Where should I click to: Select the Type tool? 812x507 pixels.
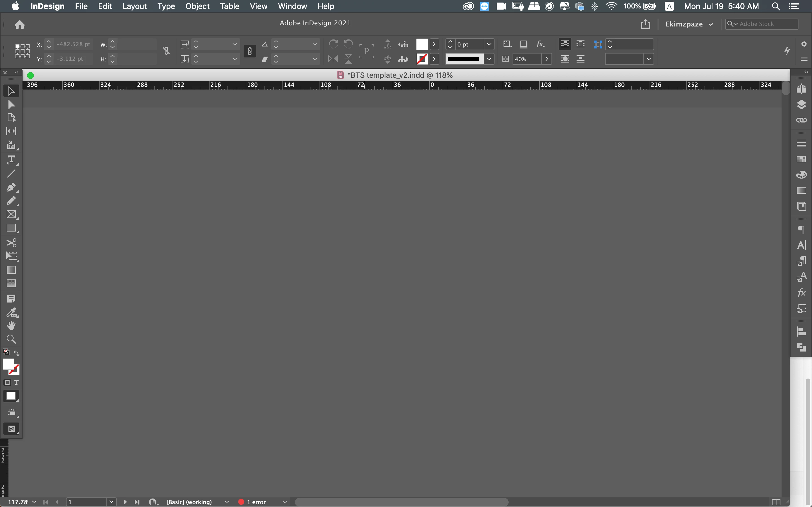(x=11, y=160)
